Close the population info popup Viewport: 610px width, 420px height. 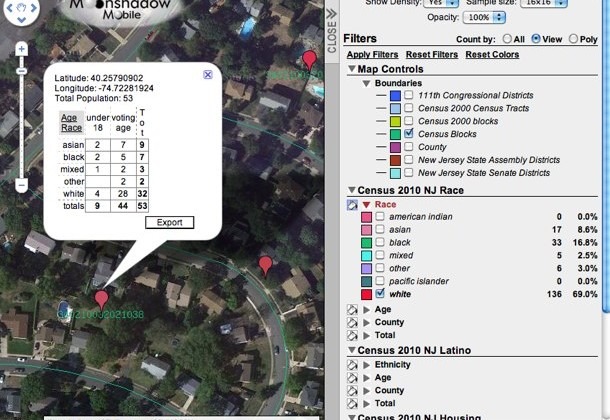pyautogui.click(x=208, y=75)
